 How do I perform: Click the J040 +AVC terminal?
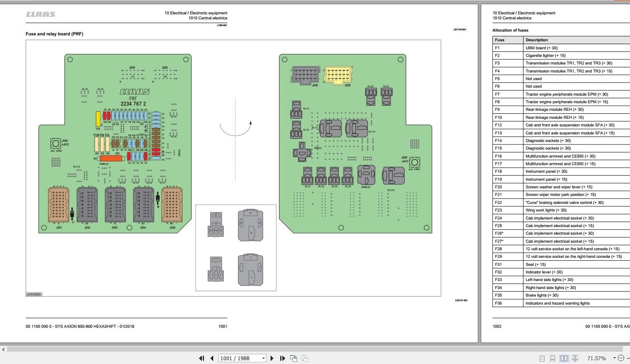pos(56,144)
